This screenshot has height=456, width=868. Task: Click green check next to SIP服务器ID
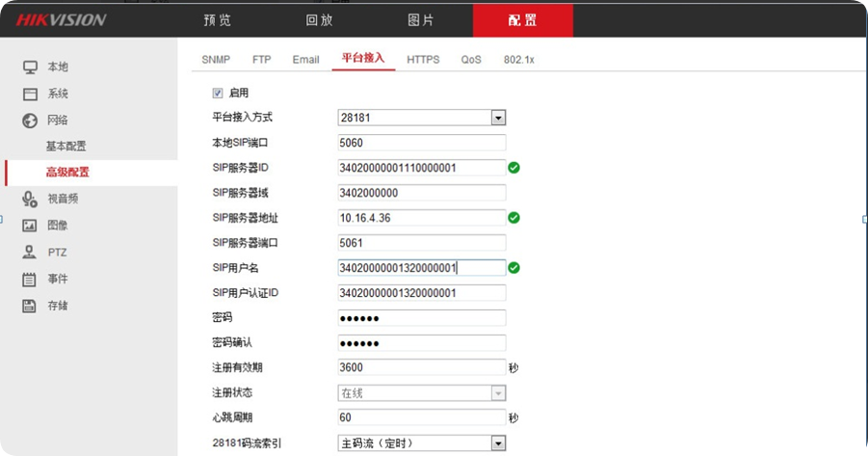click(x=513, y=168)
